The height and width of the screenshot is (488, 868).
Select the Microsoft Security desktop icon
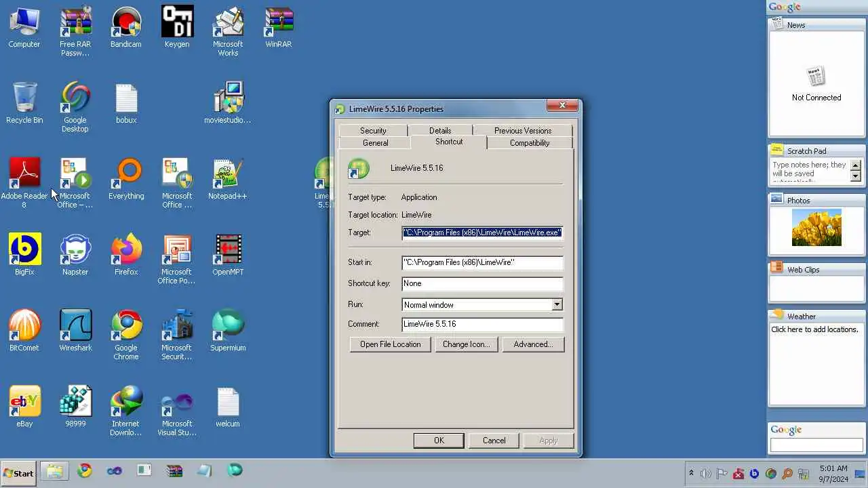coord(177,335)
